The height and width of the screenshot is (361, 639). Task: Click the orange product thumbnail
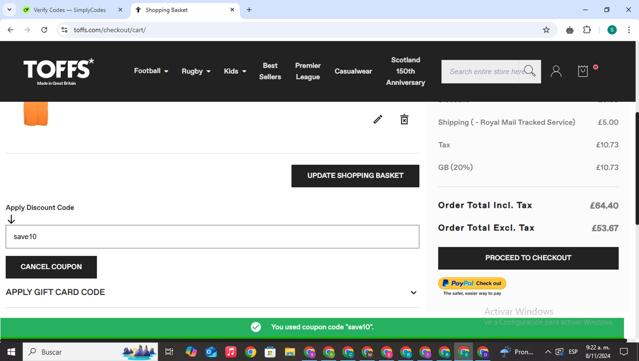36,114
